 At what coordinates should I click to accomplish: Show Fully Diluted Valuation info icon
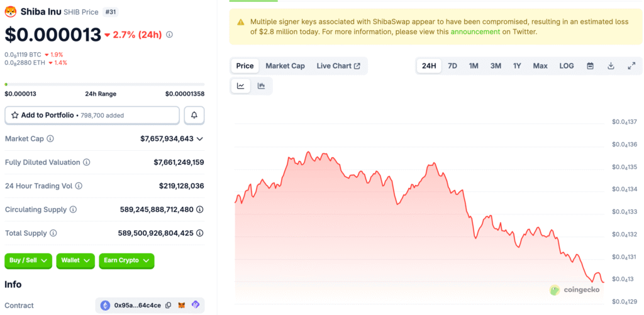pos(87,162)
